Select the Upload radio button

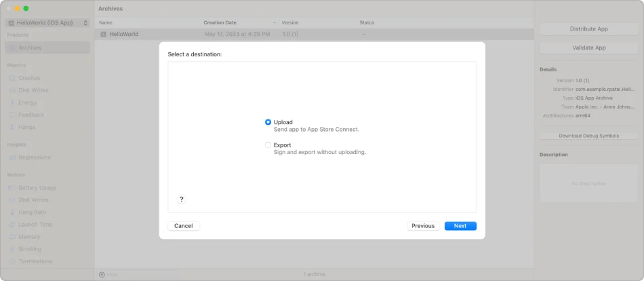click(x=268, y=122)
